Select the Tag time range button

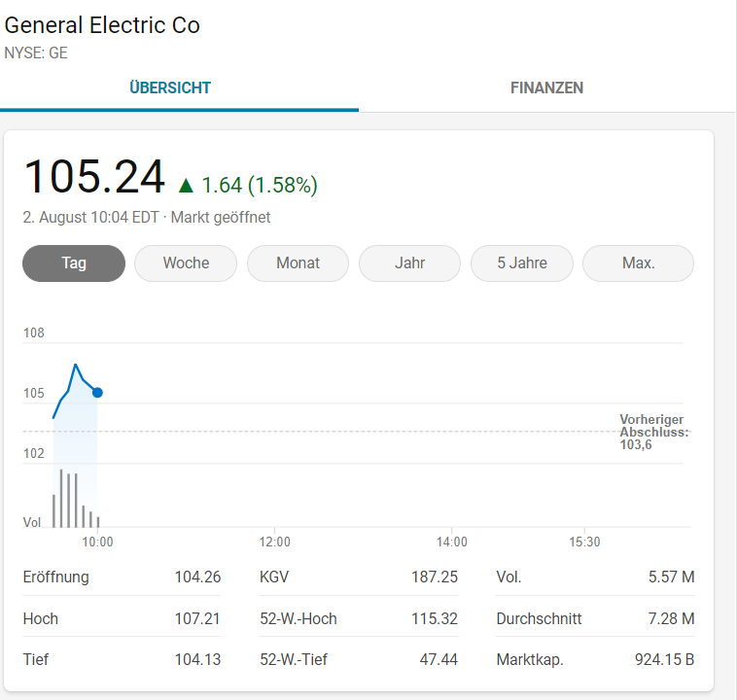click(x=74, y=262)
